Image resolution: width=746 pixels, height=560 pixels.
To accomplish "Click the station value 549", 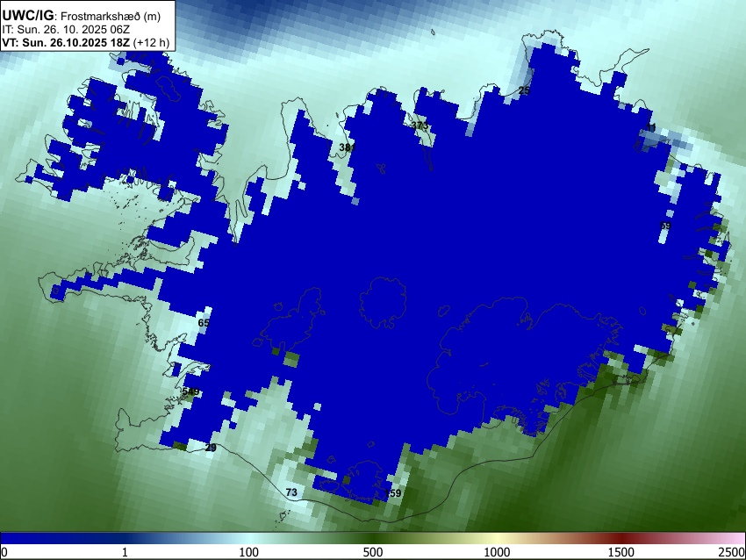I will pos(190,392).
